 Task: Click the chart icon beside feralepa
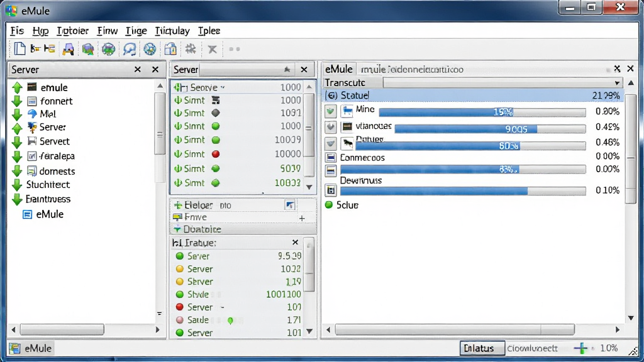pyautogui.click(x=31, y=156)
